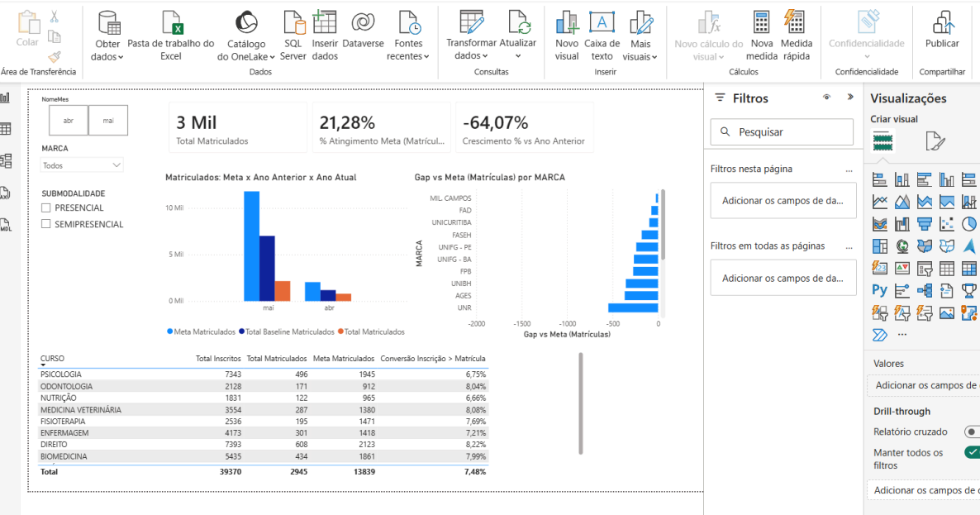The width and height of the screenshot is (980, 515).
Task: Click the Pesquisar filter search field
Action: [782, 132]
